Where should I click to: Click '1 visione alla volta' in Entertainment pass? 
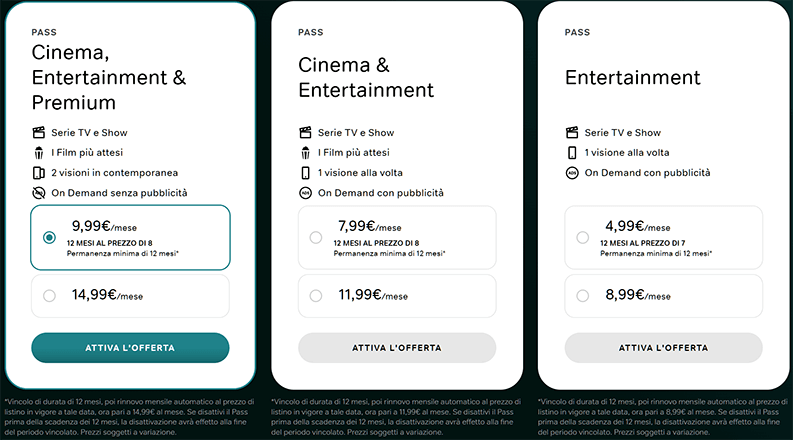pyautogui.click(x=627, y=153)
